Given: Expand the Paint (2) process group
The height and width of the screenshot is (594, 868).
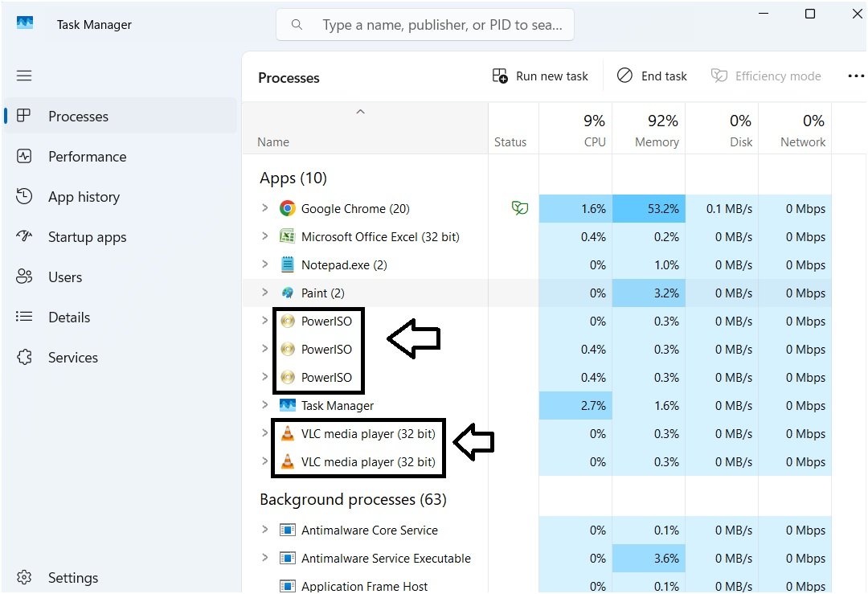Looking at the screenshot, I should 264,293.
